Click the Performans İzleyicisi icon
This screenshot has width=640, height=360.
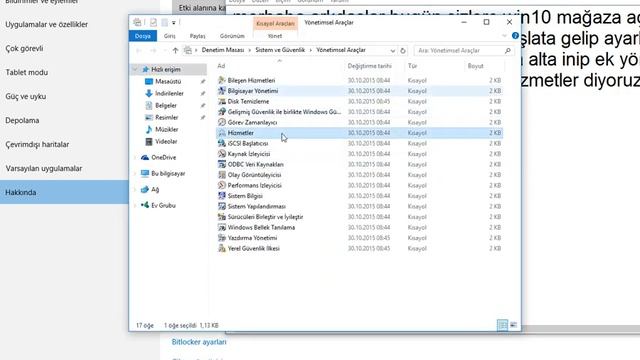222,185
